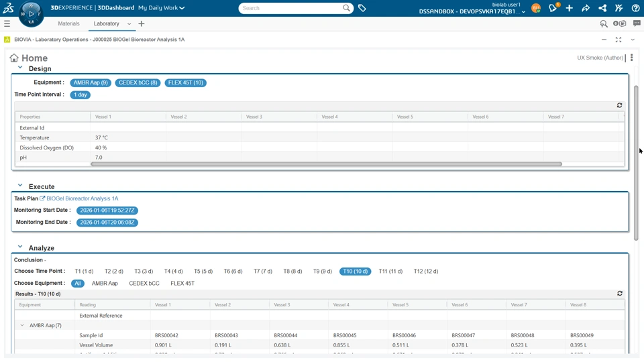
Task: Maximize the widget with expand icon
Action: coord(618,40)
